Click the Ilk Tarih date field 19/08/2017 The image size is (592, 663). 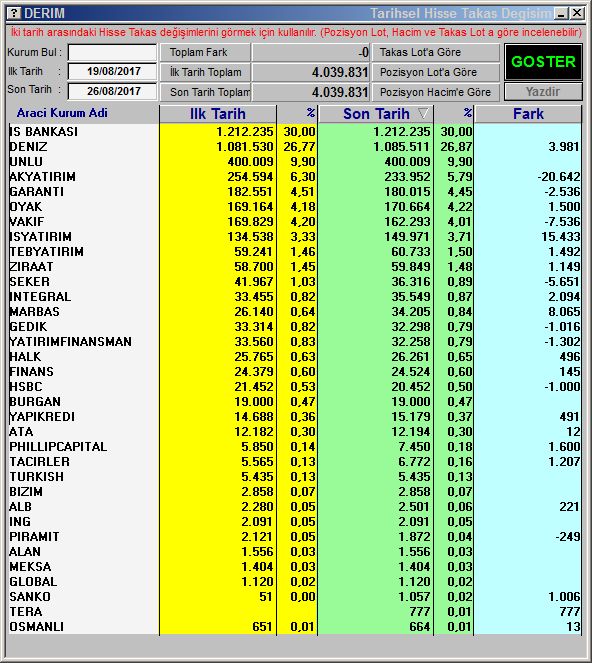[112, 71]
